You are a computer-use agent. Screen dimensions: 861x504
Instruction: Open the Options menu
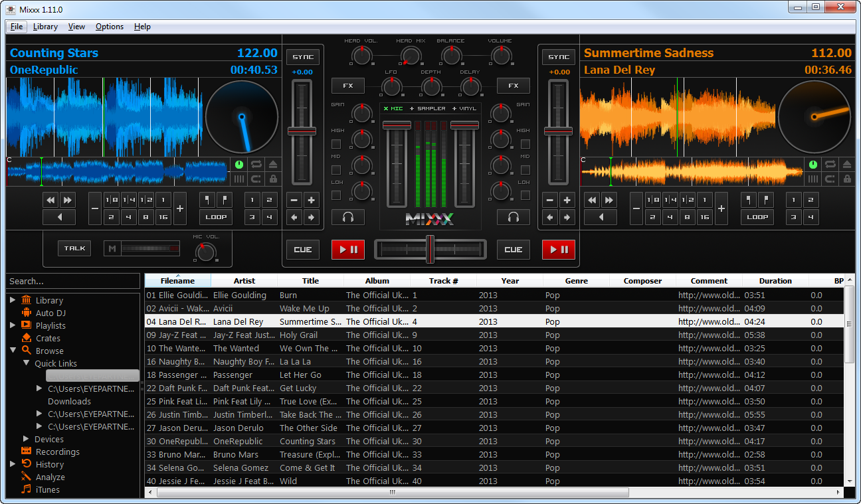(x=110, y=27)
